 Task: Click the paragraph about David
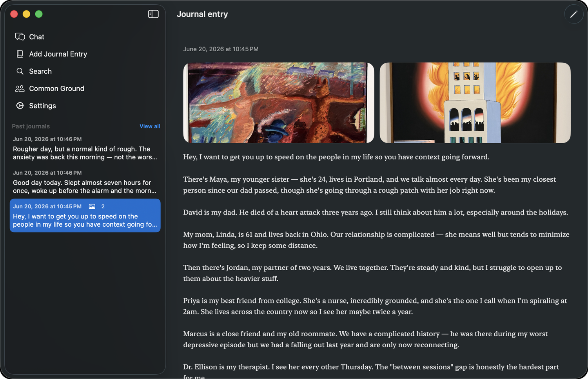(x=376, y=212)
